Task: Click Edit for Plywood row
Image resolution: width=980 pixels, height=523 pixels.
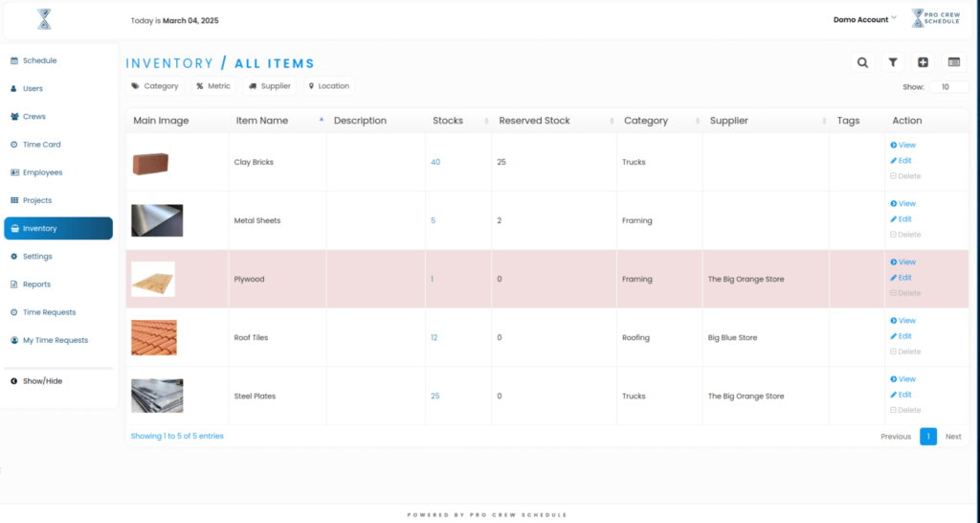Action: (903, 278)
